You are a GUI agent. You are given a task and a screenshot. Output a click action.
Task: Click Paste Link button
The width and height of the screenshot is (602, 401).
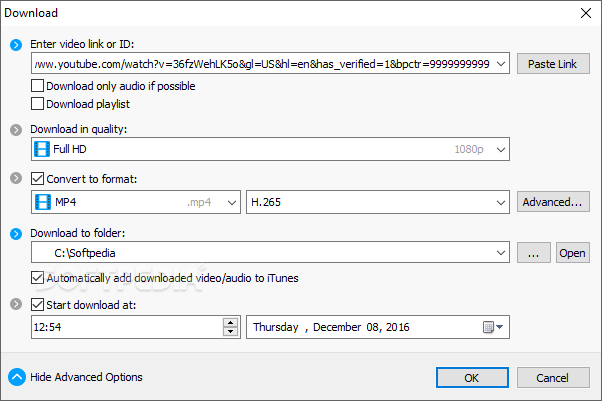pyautogui.click(x=553, y=64)
